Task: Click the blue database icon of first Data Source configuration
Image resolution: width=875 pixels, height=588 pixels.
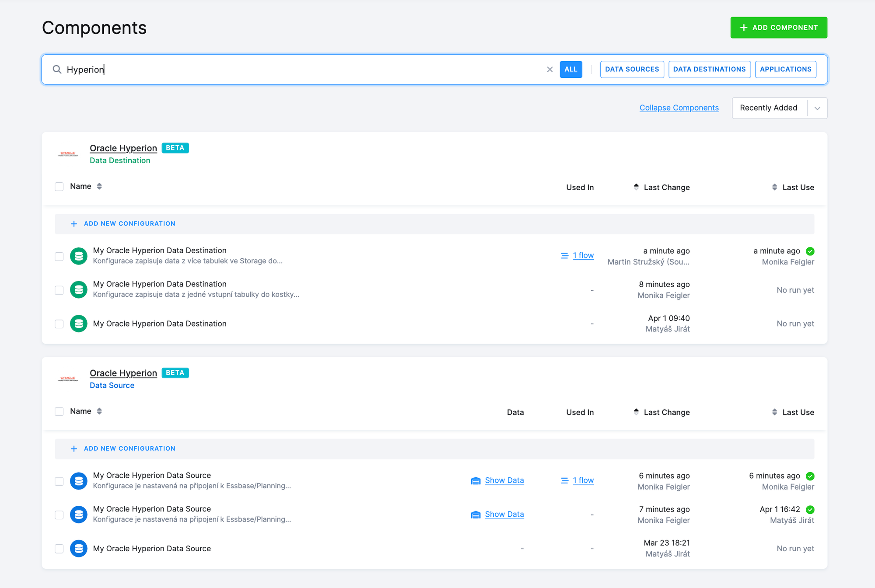Action: (x=79, y=481)
